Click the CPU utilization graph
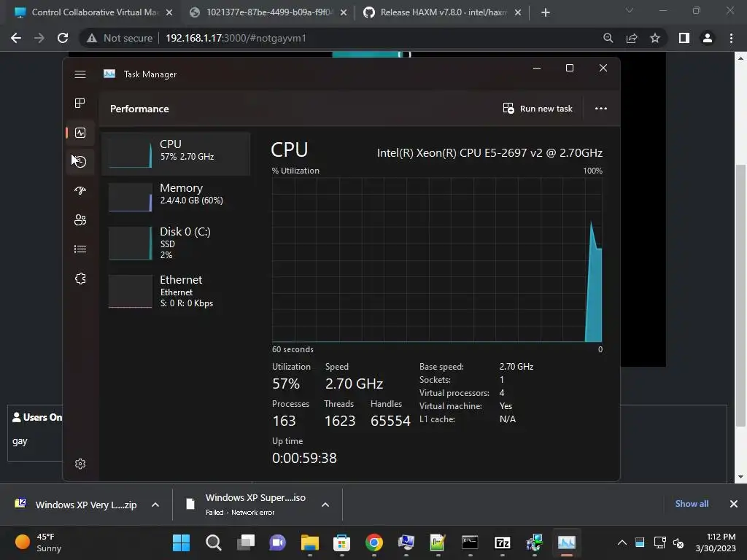 point(437,260)
